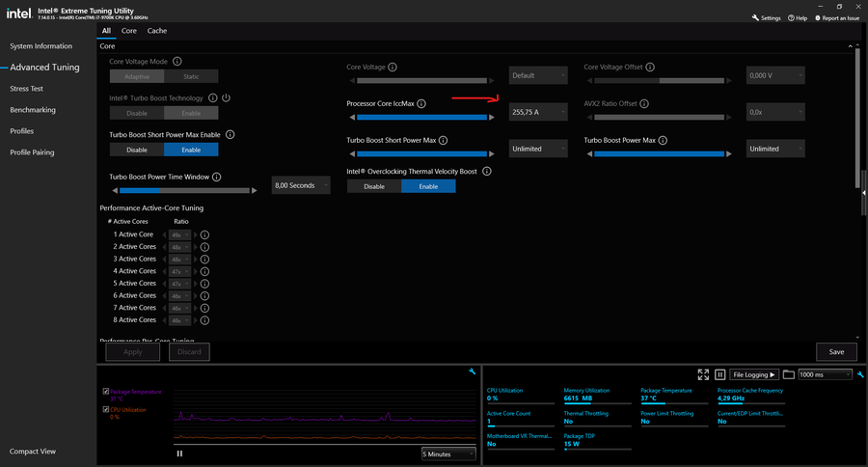Increase Turbo Boost Power Max with right arrow
This screenshot has height=467, width=868.
tap(729, 154)
